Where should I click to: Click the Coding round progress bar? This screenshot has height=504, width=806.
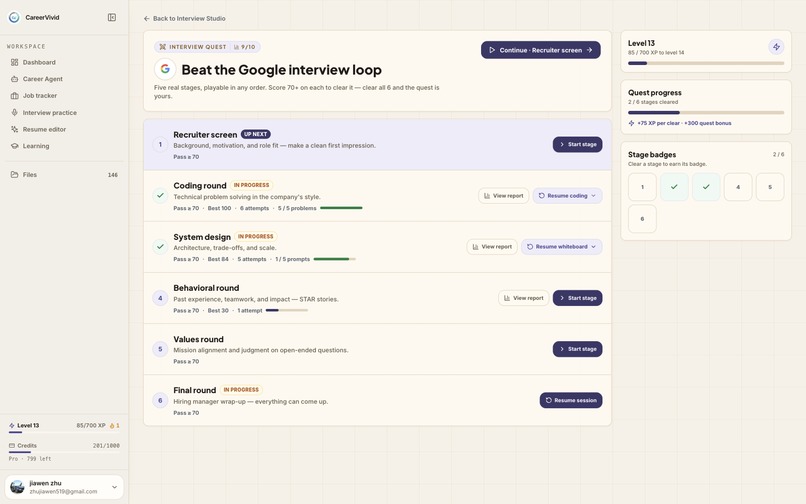[341, 208]
